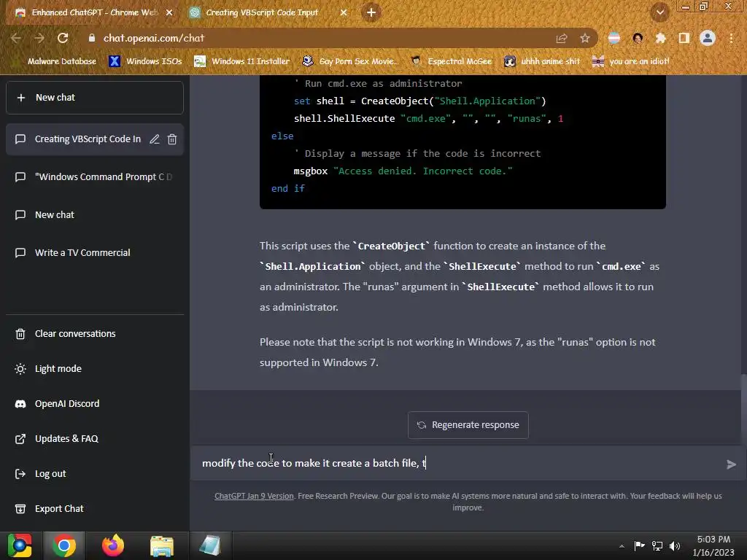Go back in browser history
747x560 pixels.
tap(16, 38)
